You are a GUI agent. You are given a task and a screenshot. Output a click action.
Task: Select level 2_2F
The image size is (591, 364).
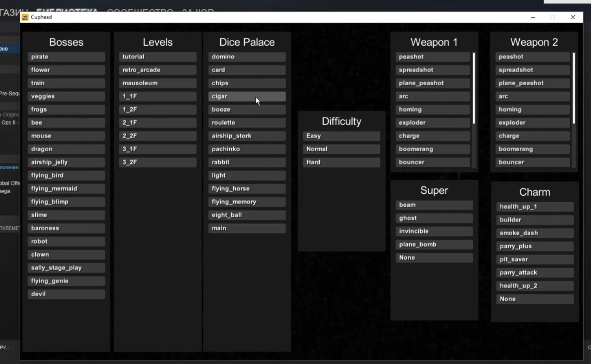pos(158,136)
